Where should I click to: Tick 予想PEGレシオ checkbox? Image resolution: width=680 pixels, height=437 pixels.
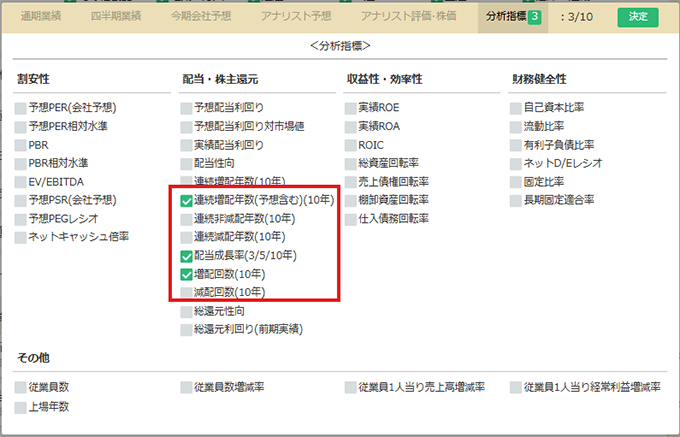coord(20,219)
